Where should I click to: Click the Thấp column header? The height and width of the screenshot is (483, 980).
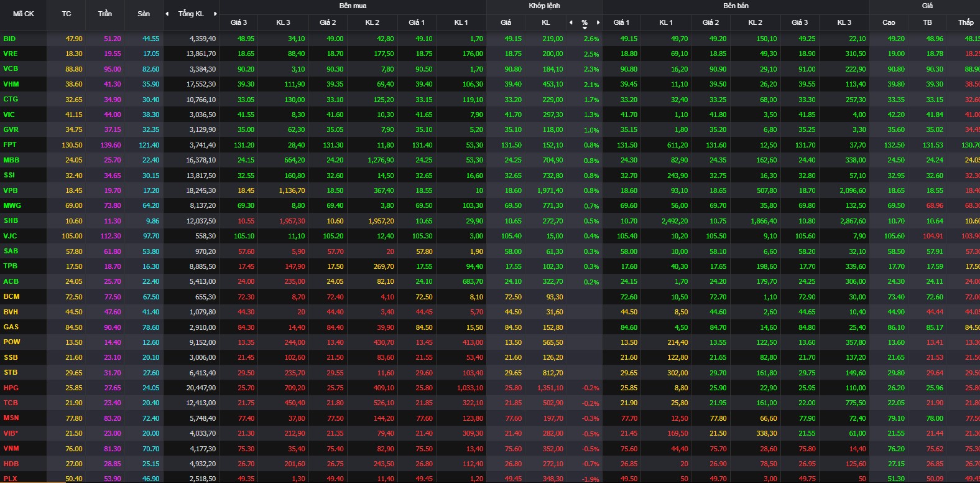point(966,22)
